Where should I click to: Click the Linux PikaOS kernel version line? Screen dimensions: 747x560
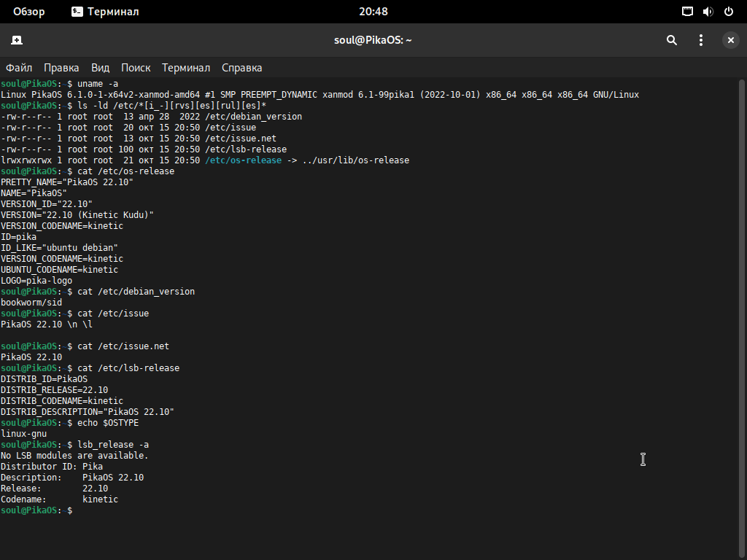coord(320,95)
